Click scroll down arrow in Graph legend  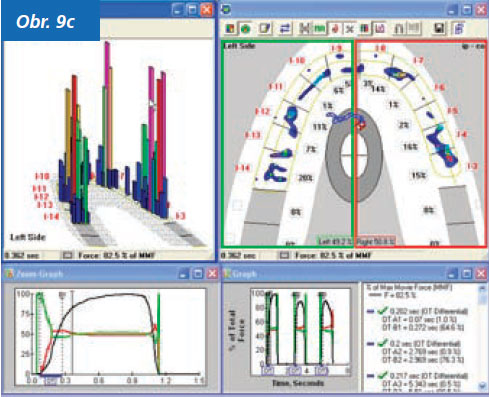coord(482,386)
